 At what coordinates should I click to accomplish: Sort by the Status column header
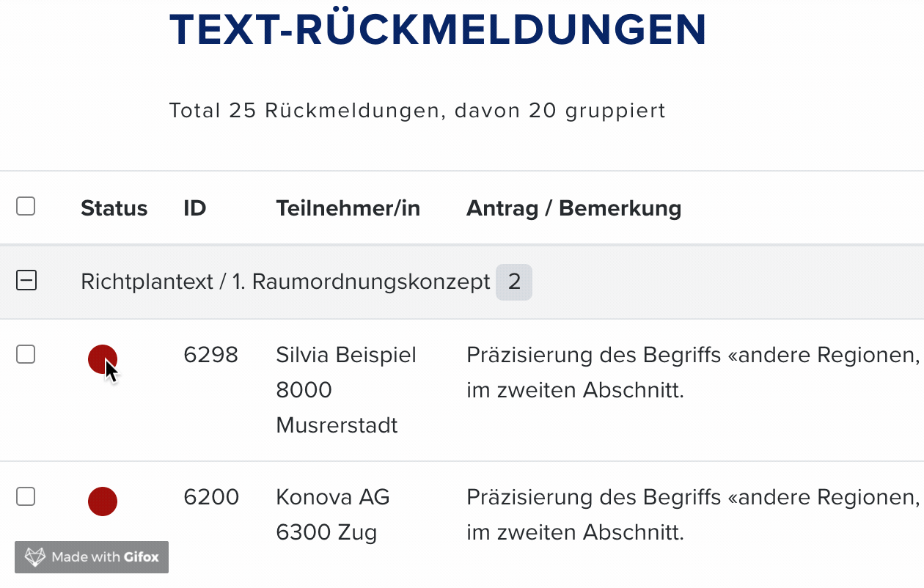tap(114, 208)
